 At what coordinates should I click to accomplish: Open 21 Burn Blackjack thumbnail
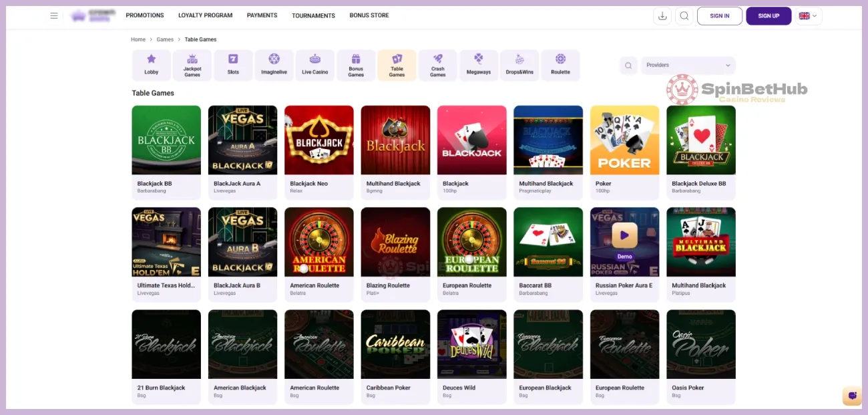point(166,344)
